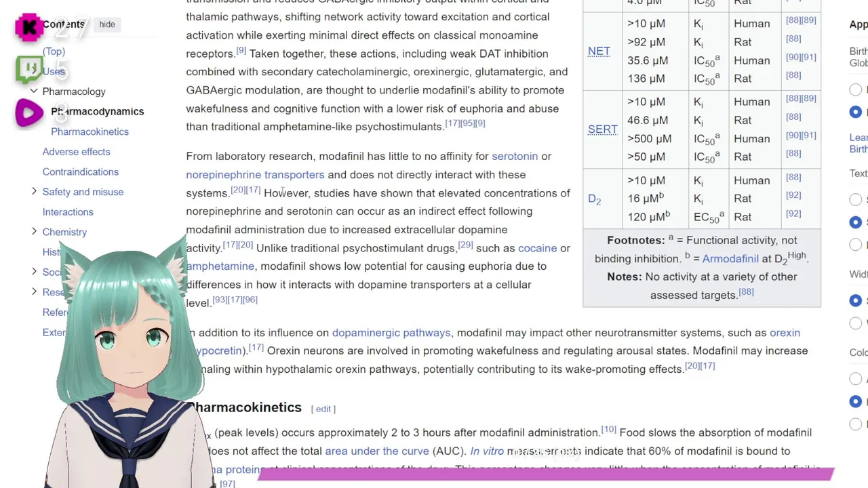
Task: Select the Large text size radio button
Action: pos(856,244)
